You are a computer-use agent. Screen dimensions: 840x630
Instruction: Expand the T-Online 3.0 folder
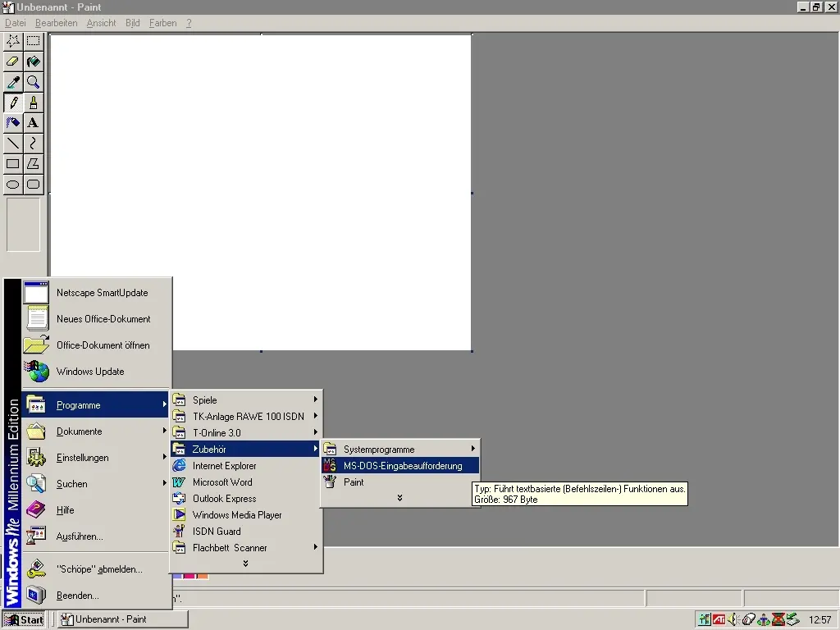[246, 433]
